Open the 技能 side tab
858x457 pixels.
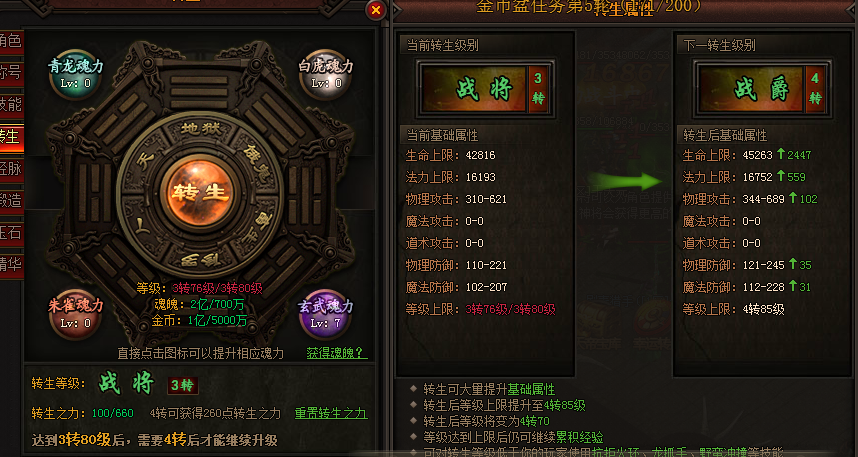click(11, 103)
